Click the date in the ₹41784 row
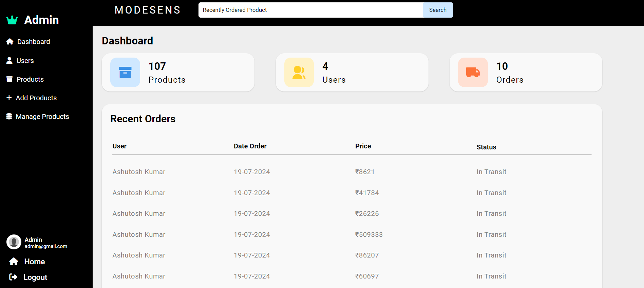This screenshot has height=288, width=644. click(x=252, y=193)
